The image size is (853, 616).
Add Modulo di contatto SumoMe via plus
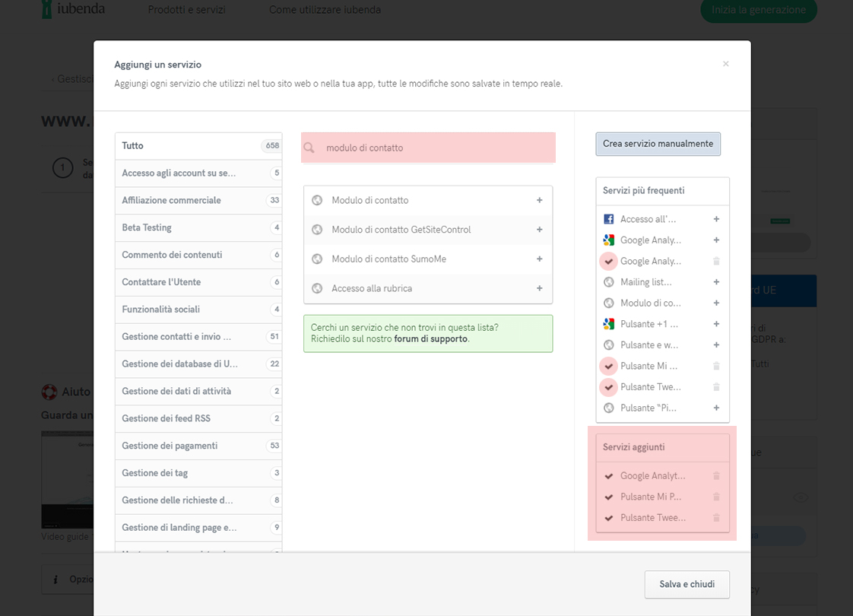point(539,259)
